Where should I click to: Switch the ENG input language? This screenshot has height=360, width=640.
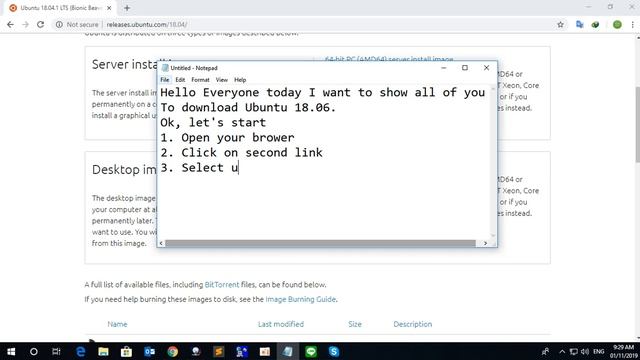[x=598, y=351]
